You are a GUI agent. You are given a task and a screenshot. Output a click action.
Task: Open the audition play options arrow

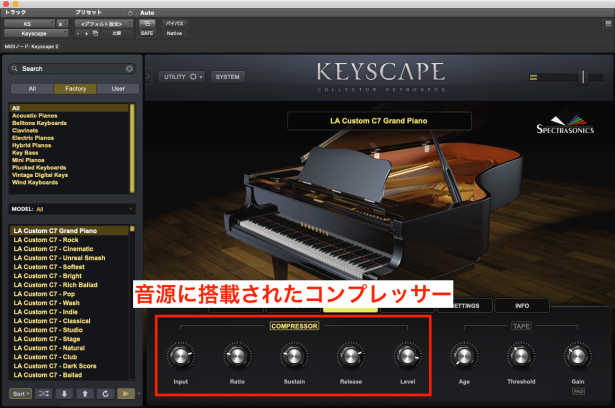(x=139, y=393)
